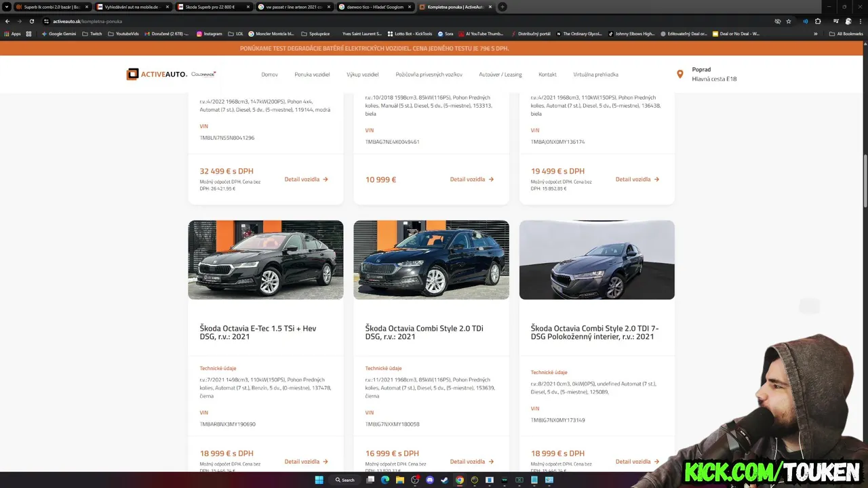Open Detail vozidla for the 32 499 € car

307,180
